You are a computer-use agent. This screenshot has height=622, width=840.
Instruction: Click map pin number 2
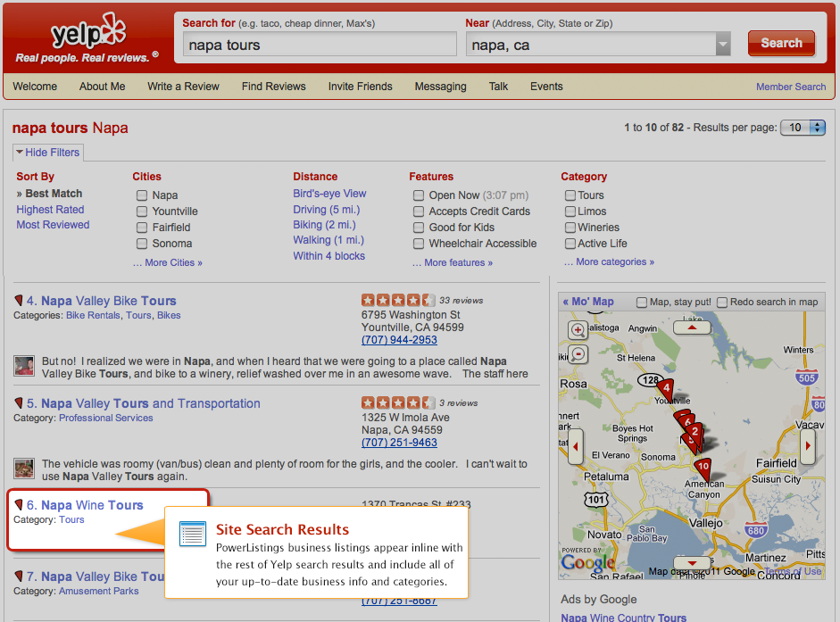[694, 431]
